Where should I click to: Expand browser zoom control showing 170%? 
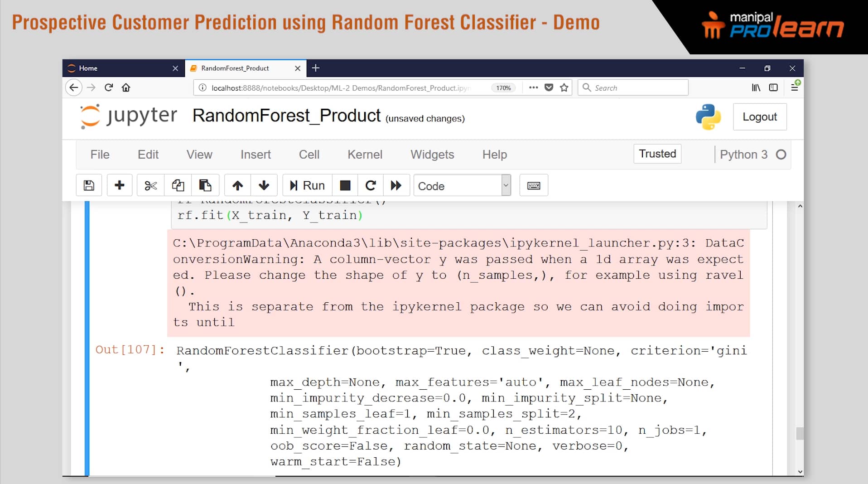click(504, 88)
